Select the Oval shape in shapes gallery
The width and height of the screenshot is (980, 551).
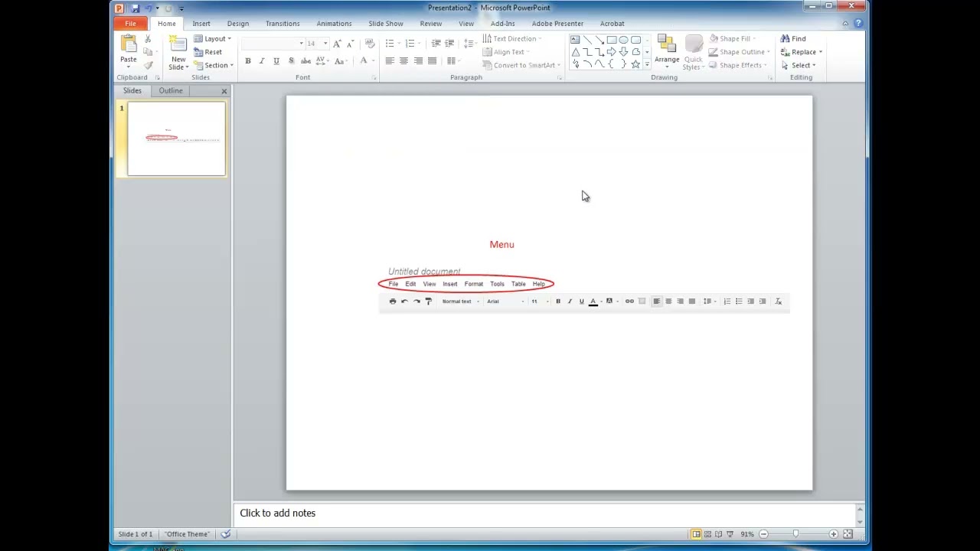pos(623,40)
